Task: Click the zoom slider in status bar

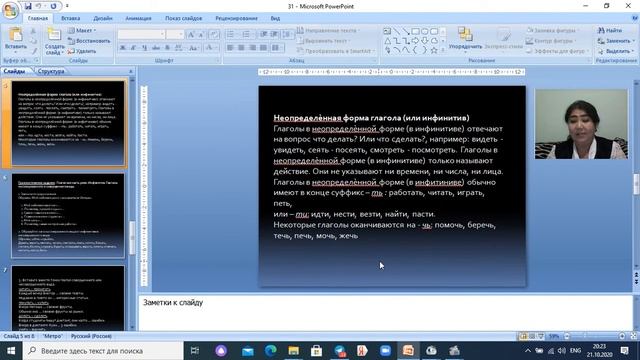Action: pos(594,336)
